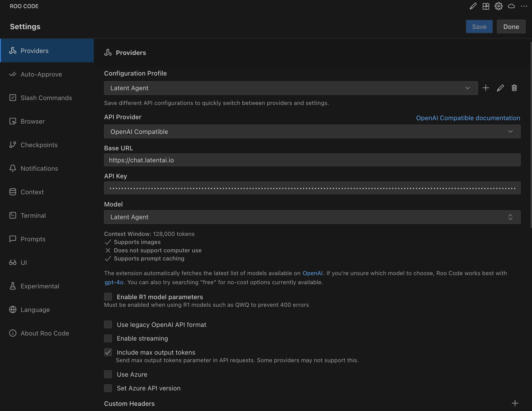Image resolution: width=532 pixels, height=411 pixels.
Task: Rename the Latent Agent profile with pencil icon
Action: [x=500, y=88]
